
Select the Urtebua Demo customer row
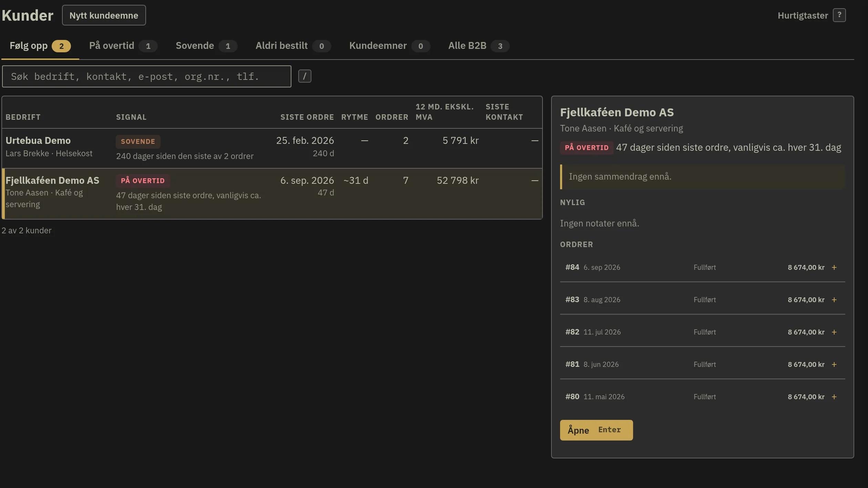tap(272, 148)
